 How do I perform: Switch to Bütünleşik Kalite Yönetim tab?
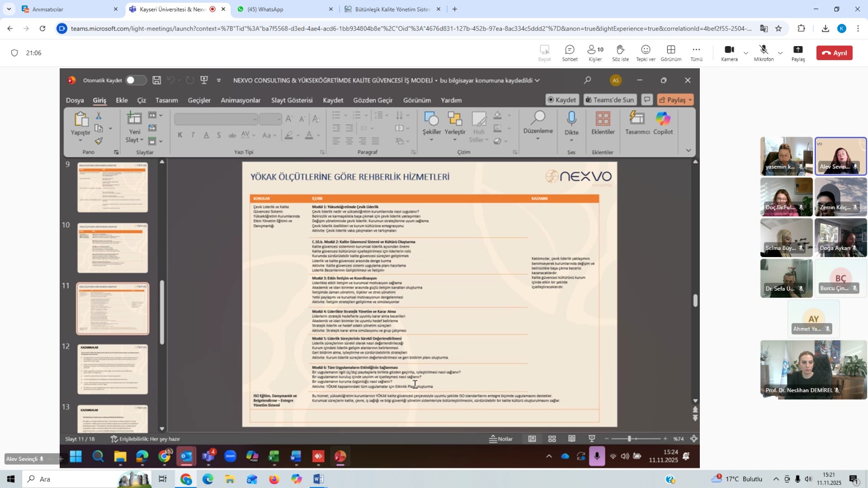pyautogui.click(x=392, y=9)
